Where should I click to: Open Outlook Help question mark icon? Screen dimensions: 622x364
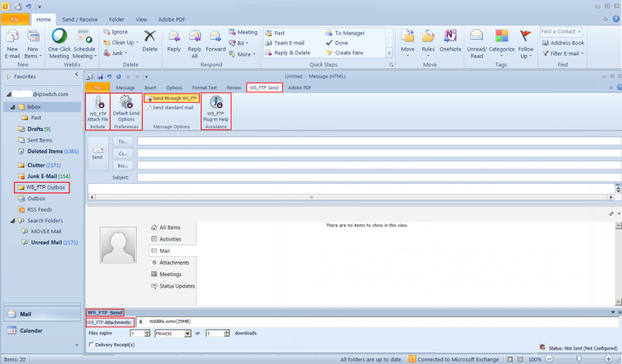tap(616, 19)
